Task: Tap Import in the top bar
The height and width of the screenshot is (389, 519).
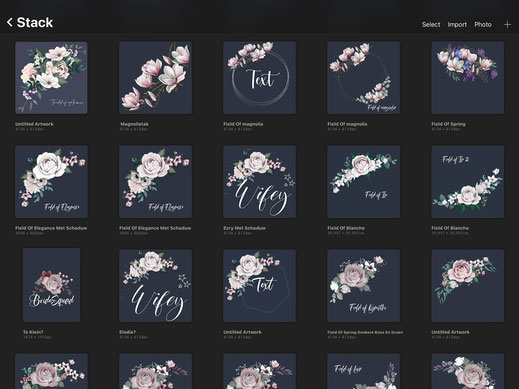Action: [x=457, y=25]
